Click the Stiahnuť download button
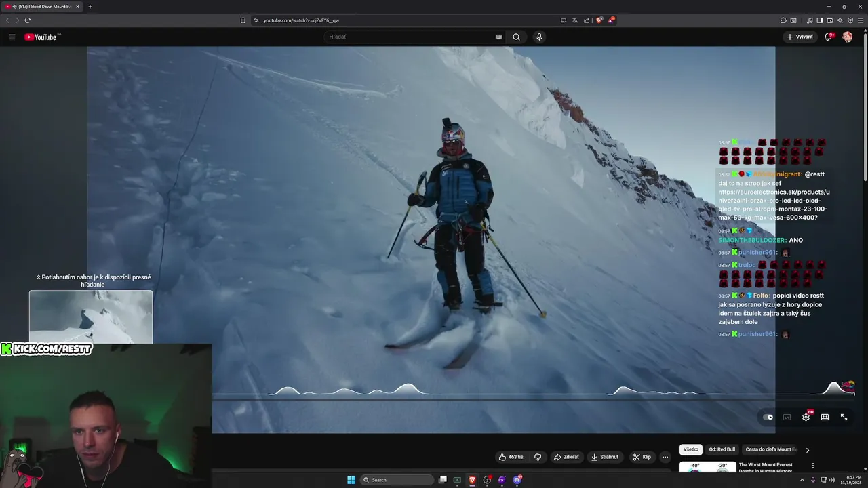Screen dimensions: 868x488 [605, 457]
